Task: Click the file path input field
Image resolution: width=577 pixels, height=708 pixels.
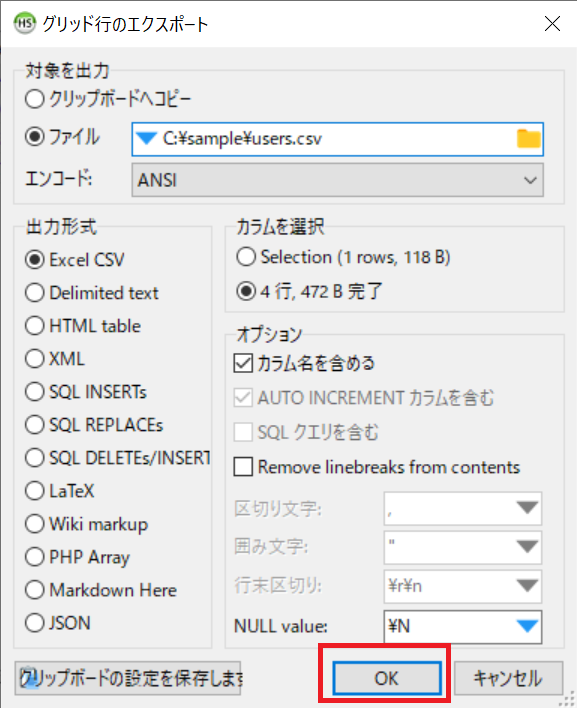Action: 337,139
